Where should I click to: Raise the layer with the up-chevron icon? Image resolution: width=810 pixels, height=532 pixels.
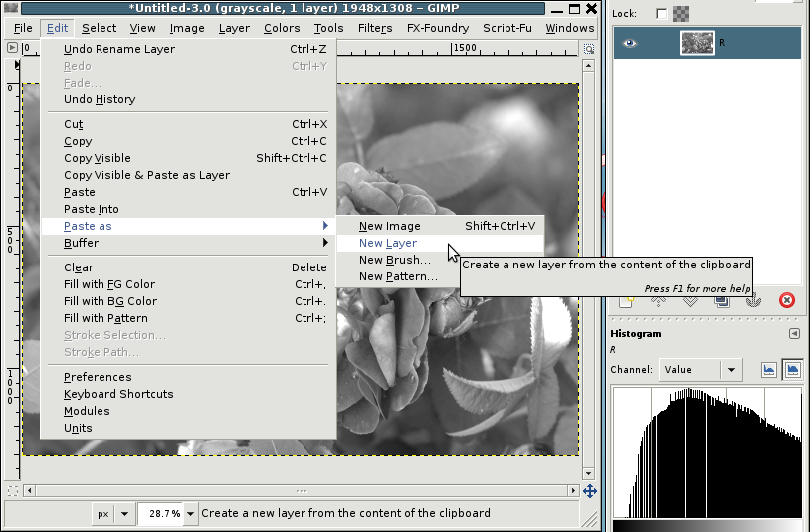point(658,301)
